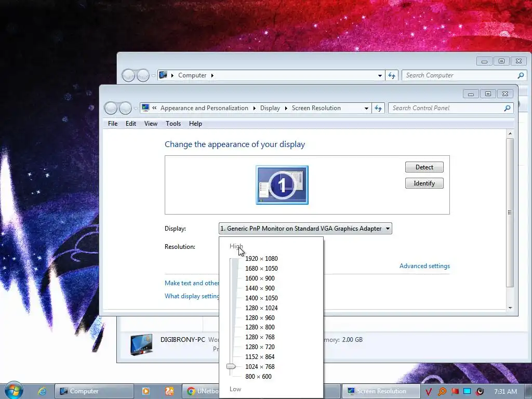Open Action Center red flag tray icon
The height and width of the screenshot is (399, 532).
point(455,391)
